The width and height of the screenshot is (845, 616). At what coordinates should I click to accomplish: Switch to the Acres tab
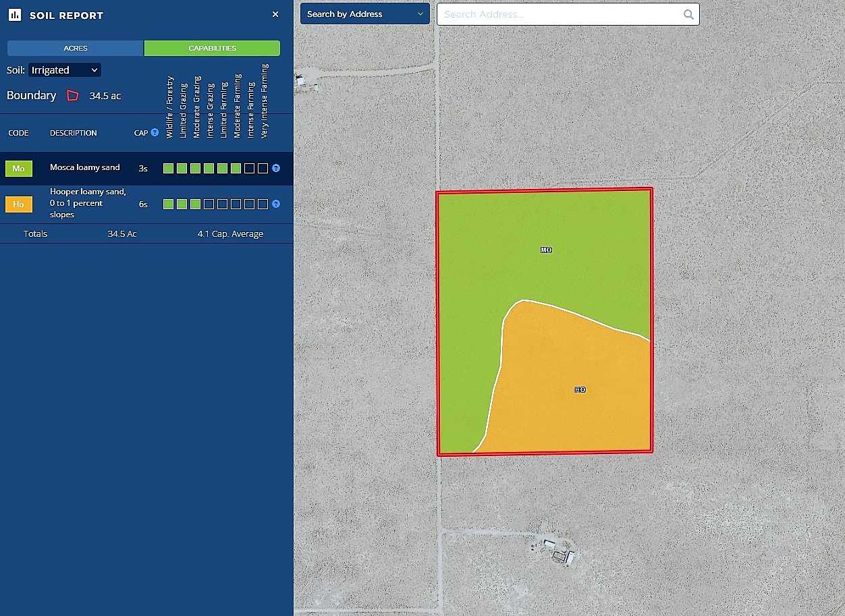click(76, 49)
